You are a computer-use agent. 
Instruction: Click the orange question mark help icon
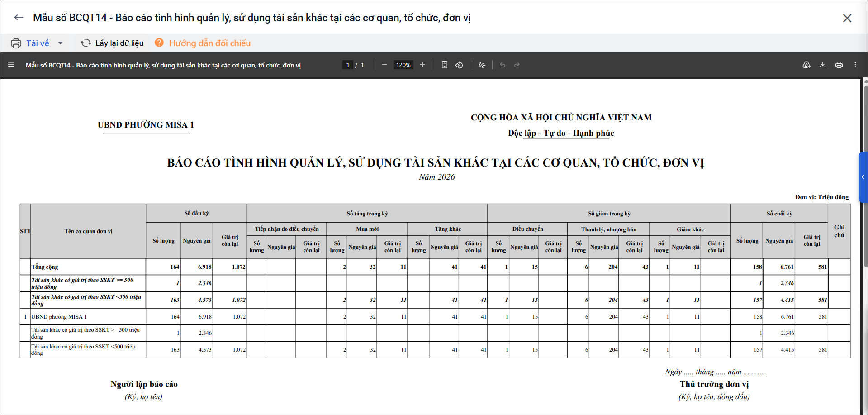159,43
